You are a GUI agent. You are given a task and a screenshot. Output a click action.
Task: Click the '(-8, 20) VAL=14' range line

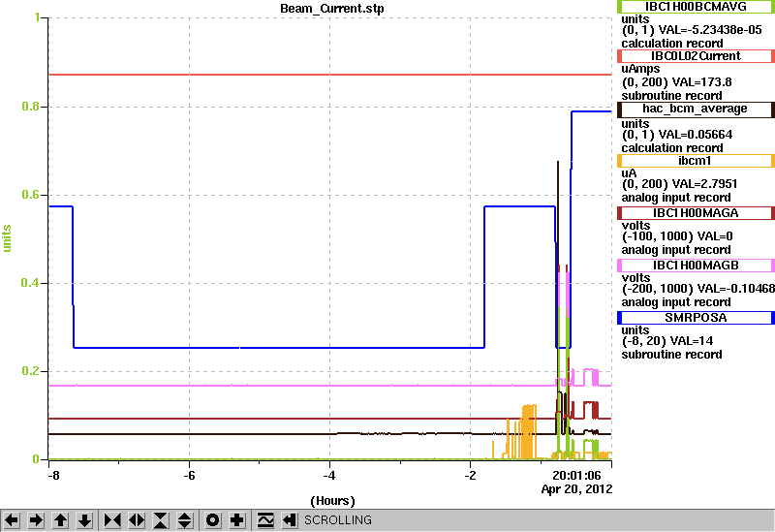667,341
